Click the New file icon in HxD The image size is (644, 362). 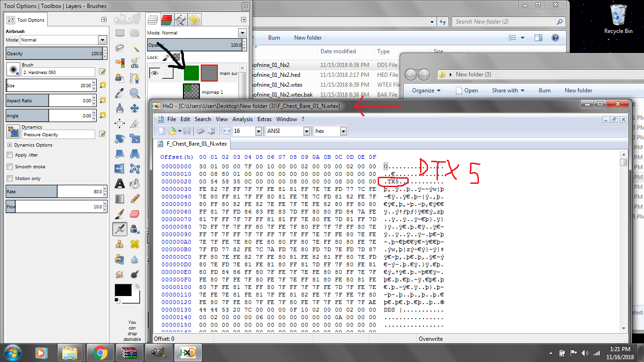162,131
